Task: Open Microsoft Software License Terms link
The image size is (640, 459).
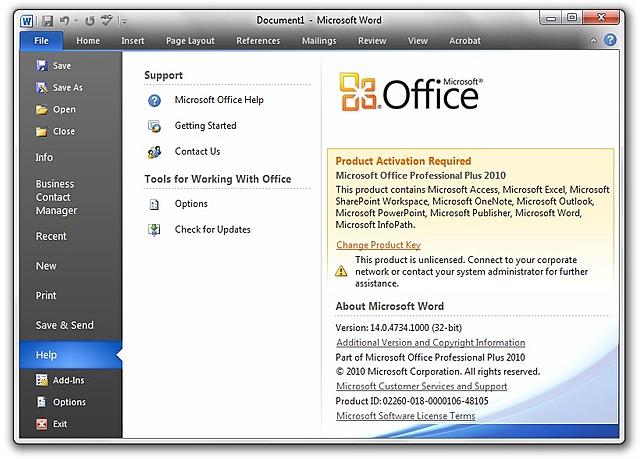Action: click(406, 416)
